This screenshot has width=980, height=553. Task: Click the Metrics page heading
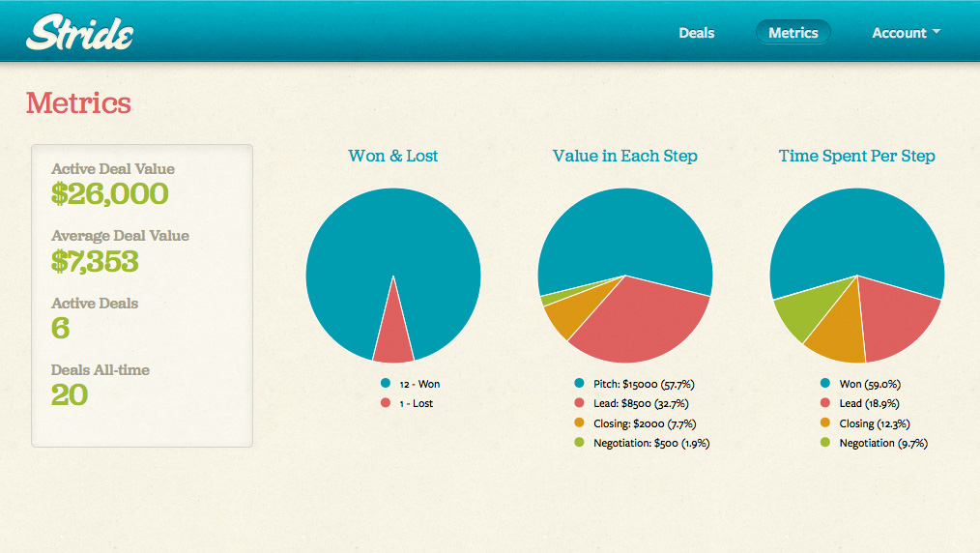click(78, 102)
